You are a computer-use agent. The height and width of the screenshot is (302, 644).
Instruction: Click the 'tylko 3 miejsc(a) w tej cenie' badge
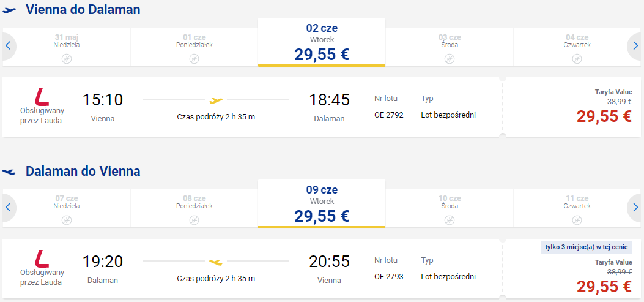[x=586, y=247]
